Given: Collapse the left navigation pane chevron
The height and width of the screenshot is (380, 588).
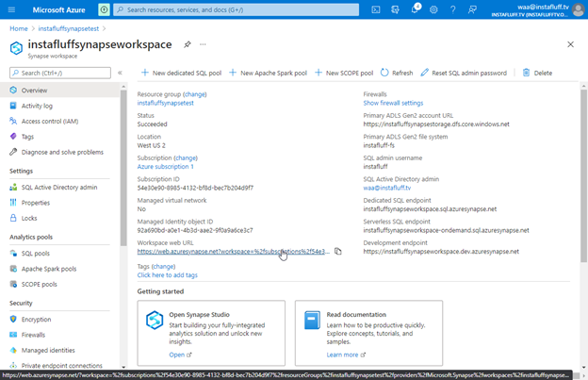Looking at the screenshot, I should (120, 73).
